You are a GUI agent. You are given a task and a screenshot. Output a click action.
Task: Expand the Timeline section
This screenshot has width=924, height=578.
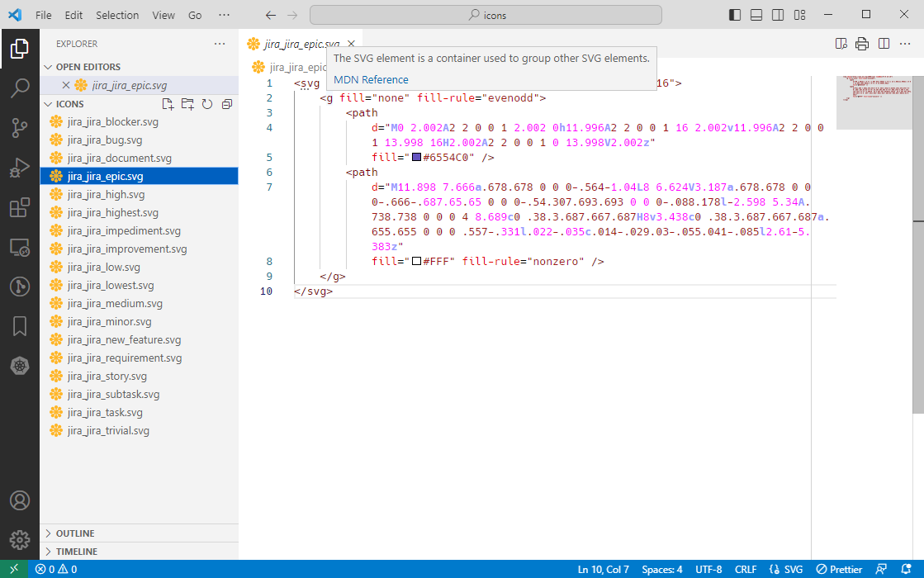coord(139,552)
